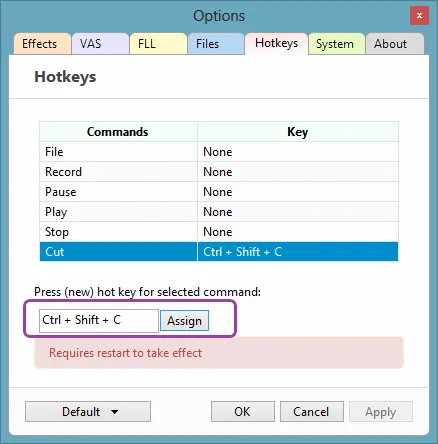Close the Options dialog with the X
Screen dimensions: 438x444
(x=419, y=15)
